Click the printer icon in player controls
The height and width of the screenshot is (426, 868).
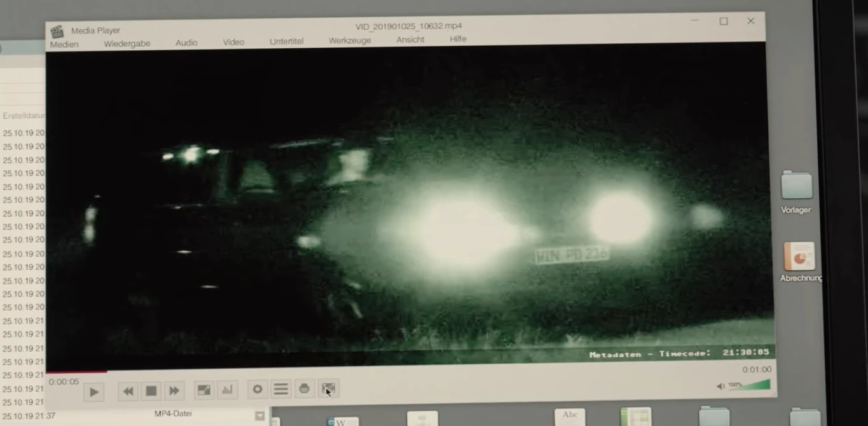pos(304,388)
